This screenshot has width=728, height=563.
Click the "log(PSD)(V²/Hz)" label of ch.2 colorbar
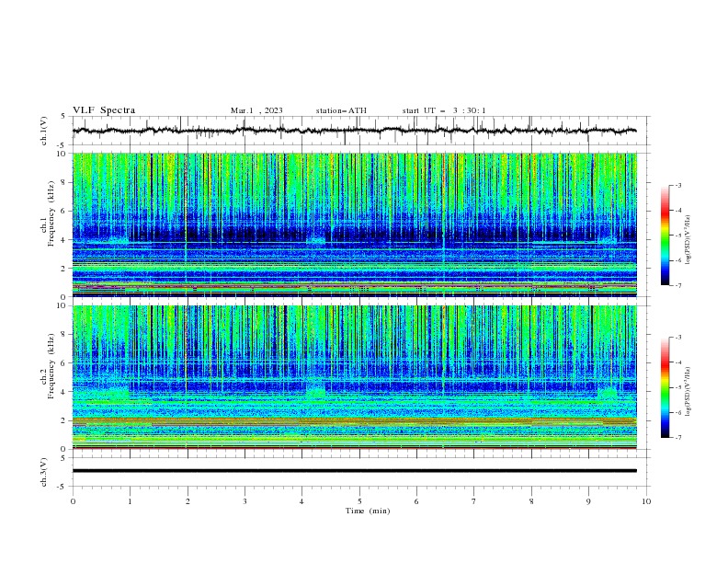coord(688,391)
